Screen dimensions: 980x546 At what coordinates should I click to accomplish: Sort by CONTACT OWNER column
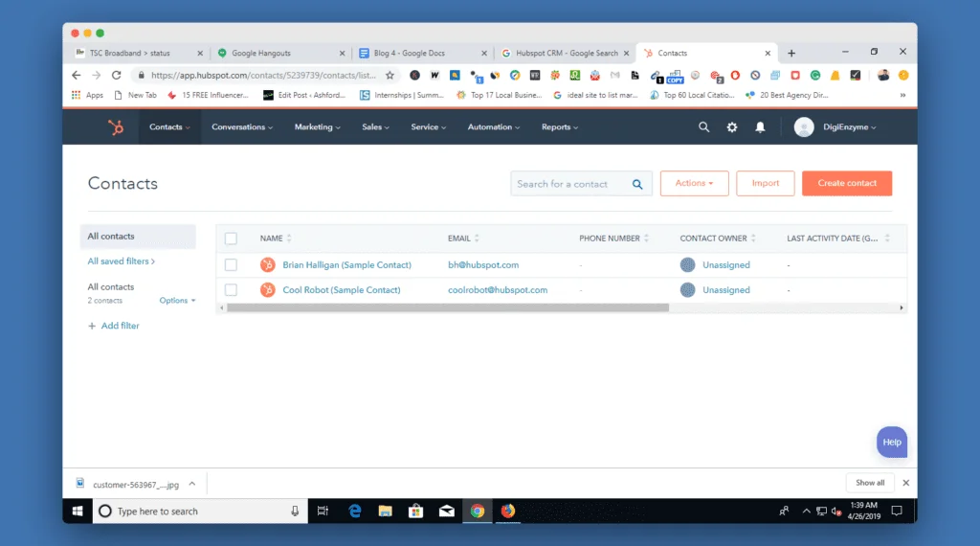pyautogui.click(x=718, y=239)
